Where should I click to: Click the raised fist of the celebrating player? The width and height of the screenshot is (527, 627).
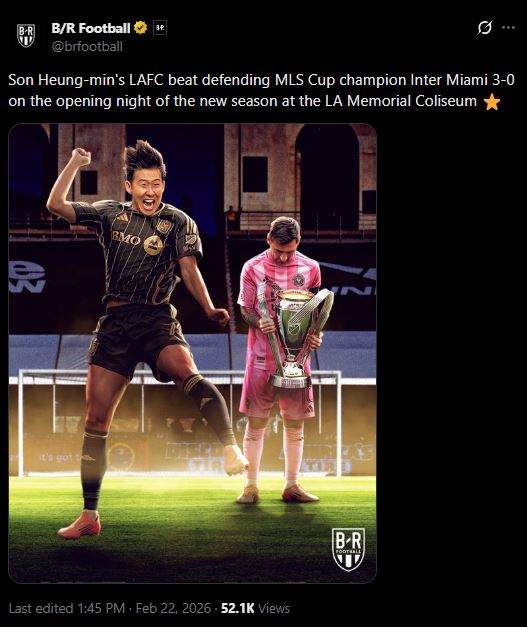(81, 156)
